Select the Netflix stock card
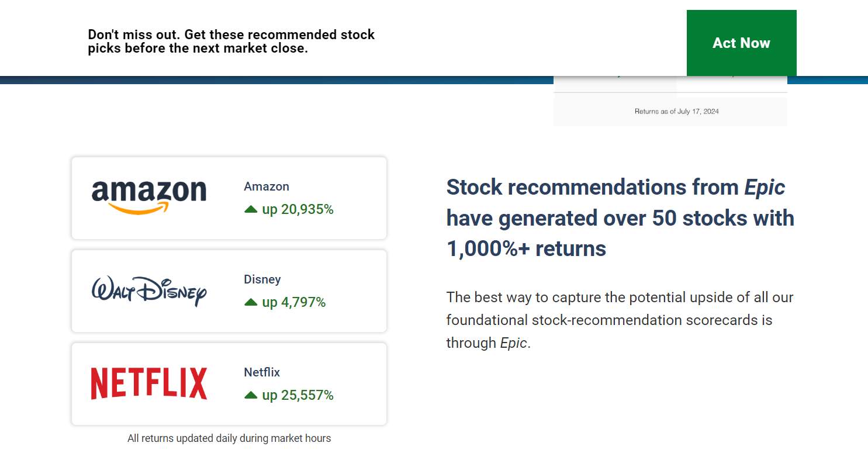The image size is (868, 453). (x=229, y=383)
